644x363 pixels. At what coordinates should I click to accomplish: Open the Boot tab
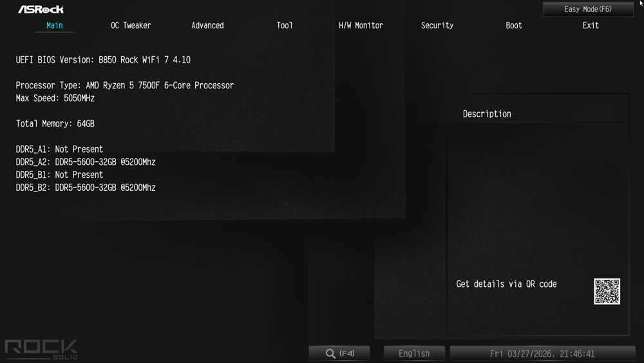tap(514, 25)
